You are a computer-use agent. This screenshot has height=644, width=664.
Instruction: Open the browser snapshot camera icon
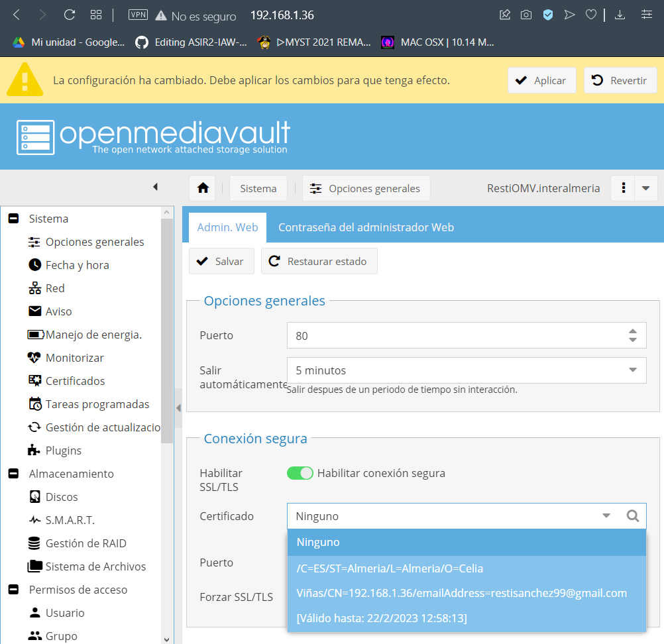526,15
